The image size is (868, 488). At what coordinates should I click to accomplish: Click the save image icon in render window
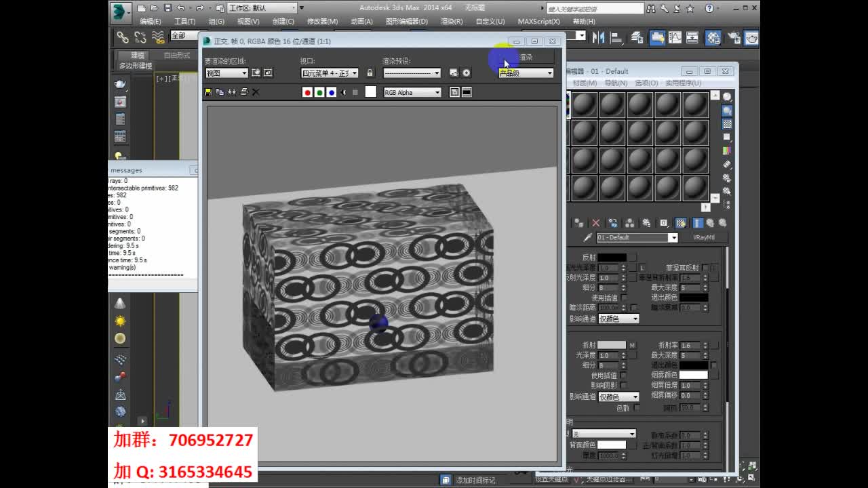(208, 92)
